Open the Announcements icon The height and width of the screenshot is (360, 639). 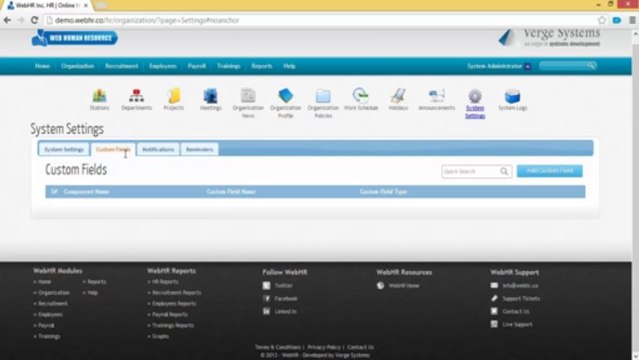tap(436, 96)
